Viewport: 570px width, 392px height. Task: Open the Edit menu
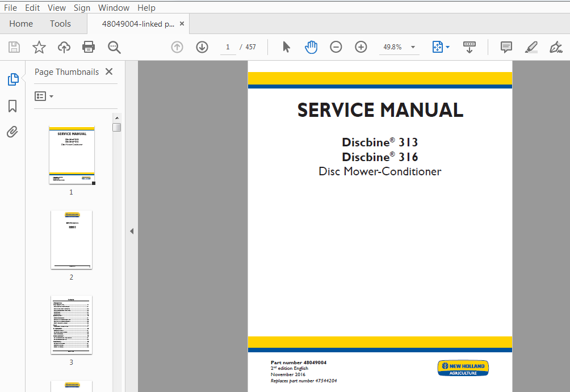pos(32,7)
